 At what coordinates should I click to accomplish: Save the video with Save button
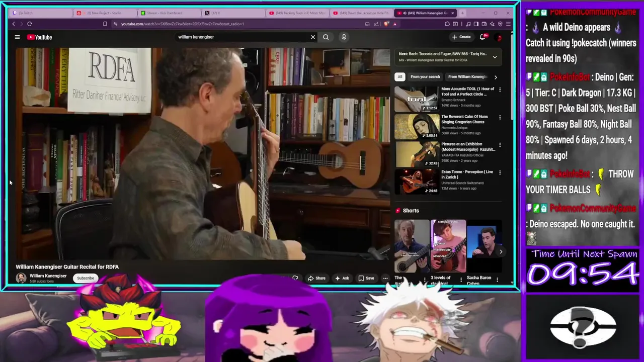pyautogui.click(x=366, y=278)
